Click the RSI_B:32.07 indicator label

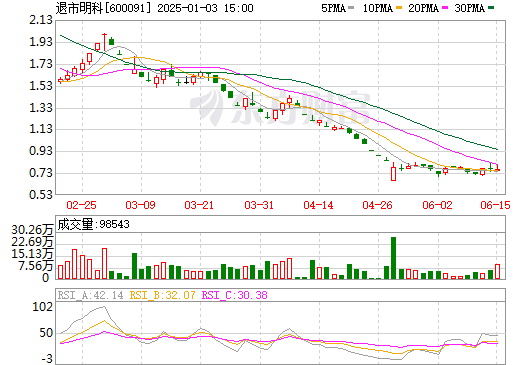(162, 295)
